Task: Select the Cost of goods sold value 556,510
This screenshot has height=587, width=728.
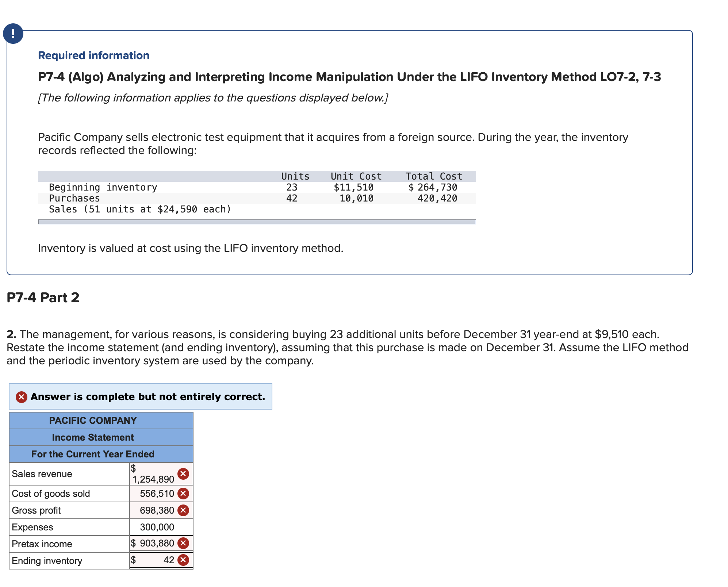Action: coord(157,494)
